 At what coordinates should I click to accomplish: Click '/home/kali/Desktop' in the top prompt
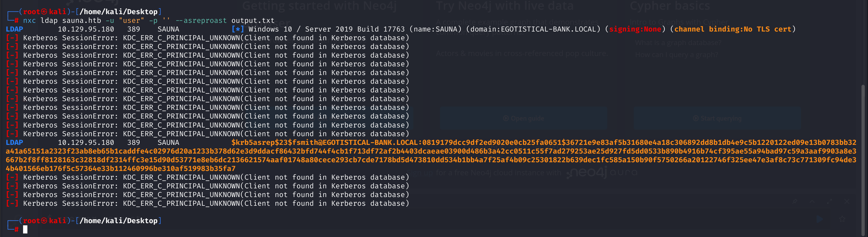pyautogui.click(x=118, y=12)
